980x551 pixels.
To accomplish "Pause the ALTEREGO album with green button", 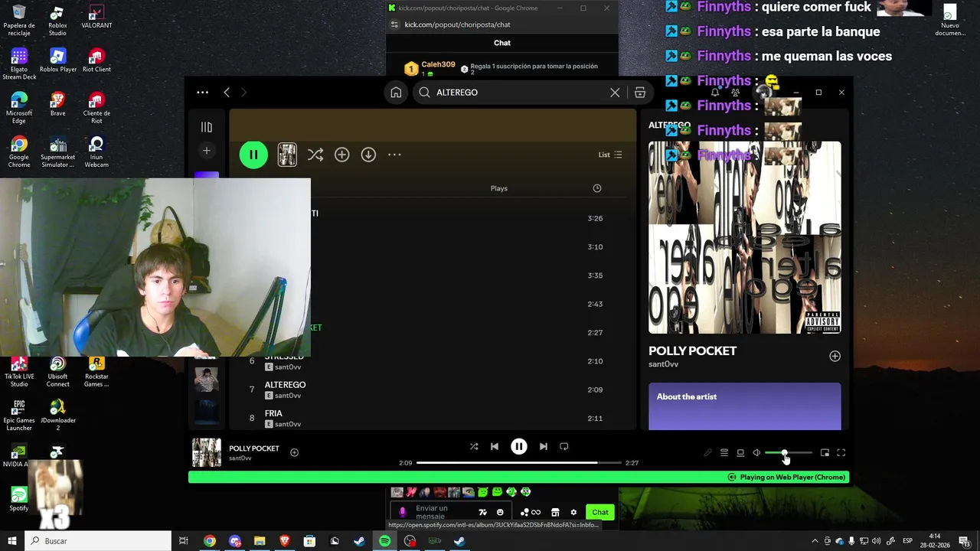I will pyautogui.click(x=253, y=155).
